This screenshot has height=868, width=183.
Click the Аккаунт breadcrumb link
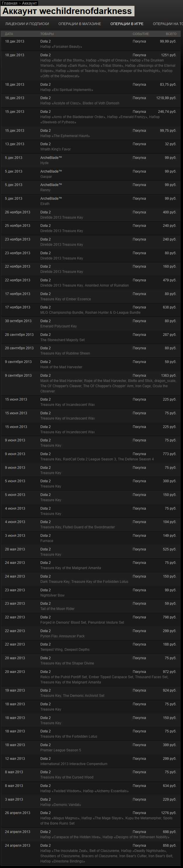(29, 3)
